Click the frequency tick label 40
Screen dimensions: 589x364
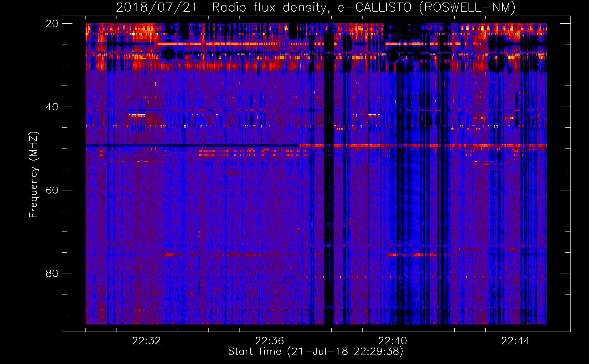tap(52, 107)
